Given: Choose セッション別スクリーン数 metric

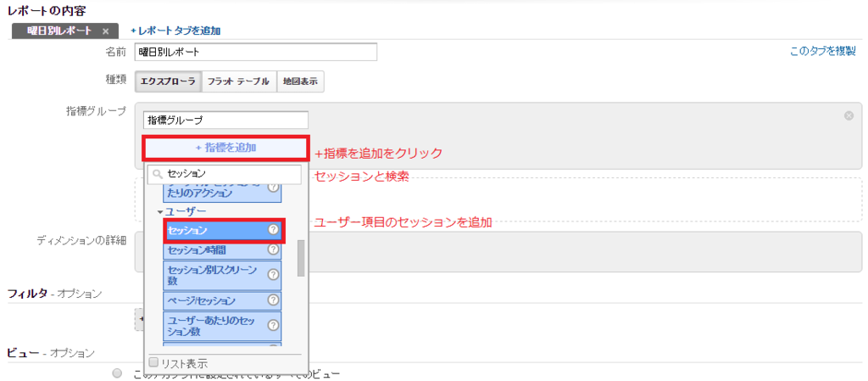Looking at the screenshot, I should click(x=222, y=275).
